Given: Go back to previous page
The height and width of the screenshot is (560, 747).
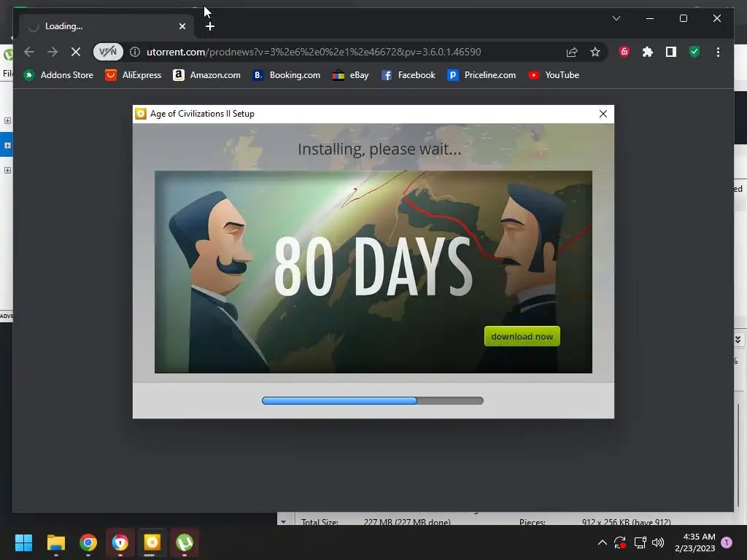Looking at the screenshot, I should [29, 52].
